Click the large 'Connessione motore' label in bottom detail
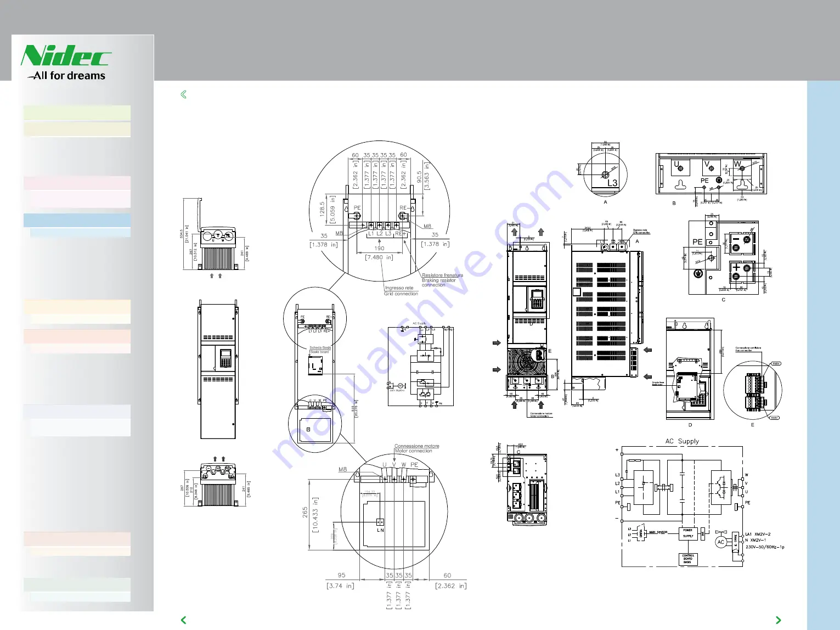This screenshot has height=630, width=840. [416, 446]
